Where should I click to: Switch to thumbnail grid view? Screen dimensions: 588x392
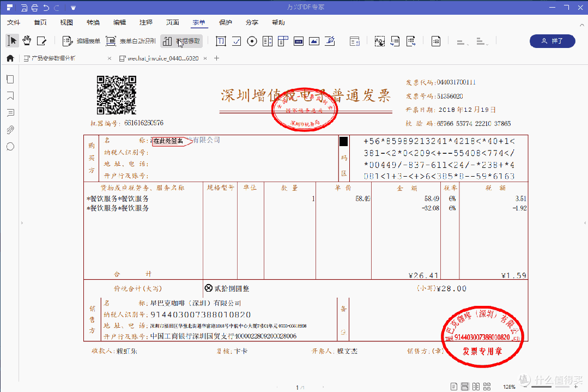pyautogui.click(x=487, y=387)
